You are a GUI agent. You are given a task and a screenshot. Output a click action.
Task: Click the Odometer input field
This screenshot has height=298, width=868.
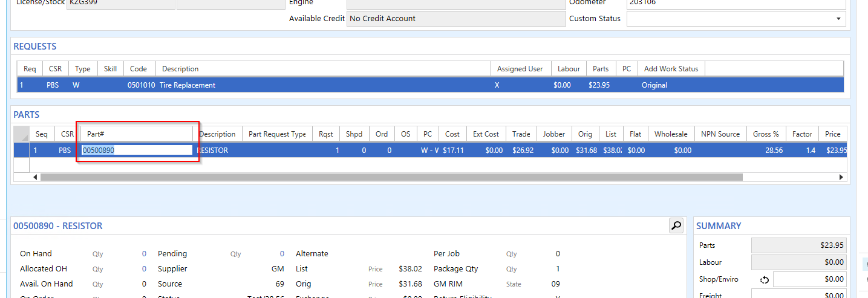[736, 3]
